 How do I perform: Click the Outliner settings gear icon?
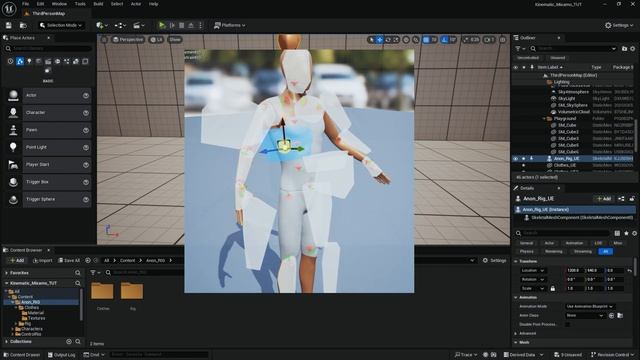(633, 49)
